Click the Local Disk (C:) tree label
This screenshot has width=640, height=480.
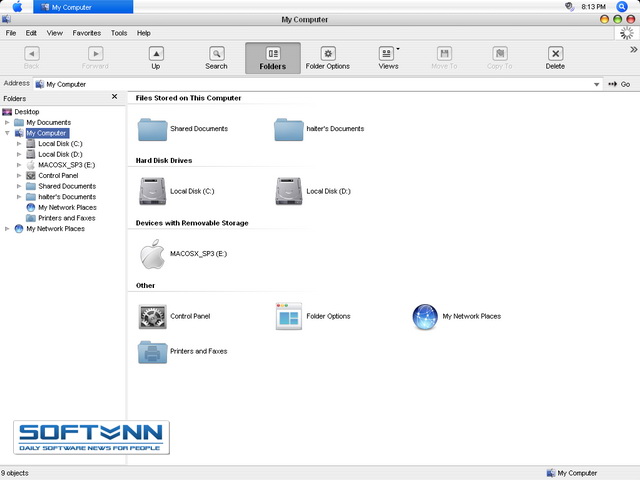click(60, 144)
